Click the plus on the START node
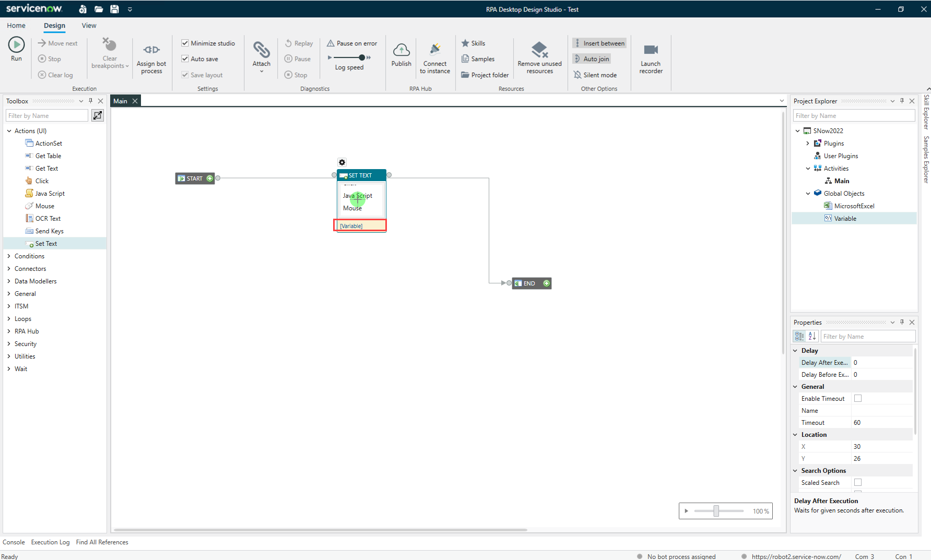The height and width of the screenshot is (560, 931). coord(210,178)
